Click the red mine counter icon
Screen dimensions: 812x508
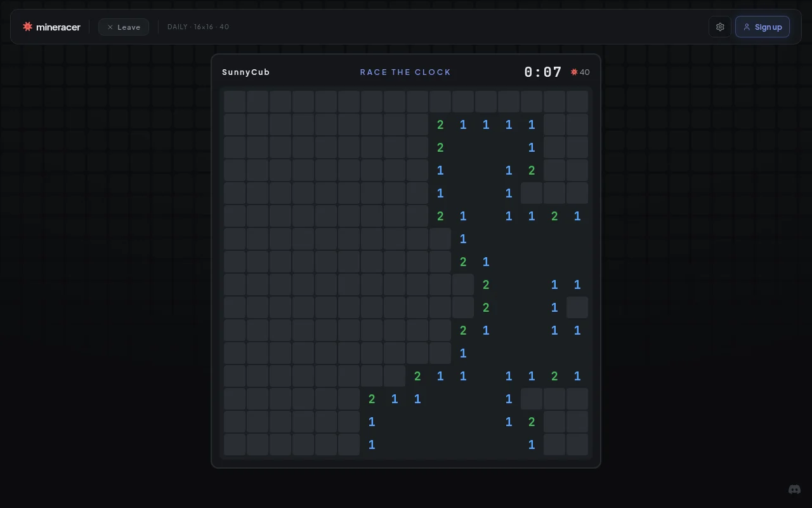tap(574, 72)
